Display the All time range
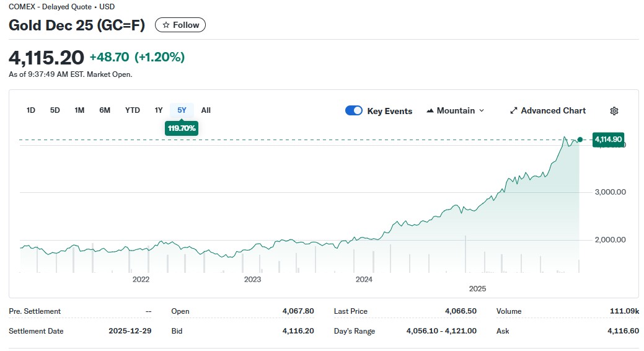This screenshot has width=644, height=351. (x=206, y=110)
